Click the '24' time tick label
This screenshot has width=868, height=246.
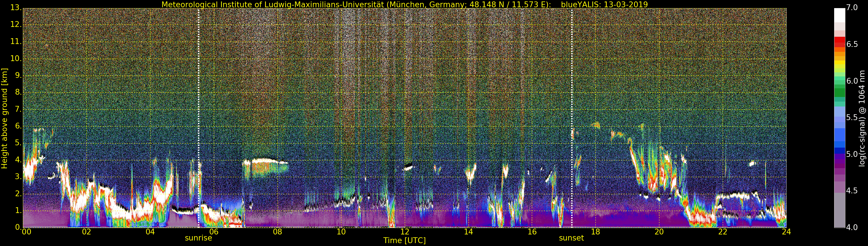pyautogui.click(x=786, y=232)
